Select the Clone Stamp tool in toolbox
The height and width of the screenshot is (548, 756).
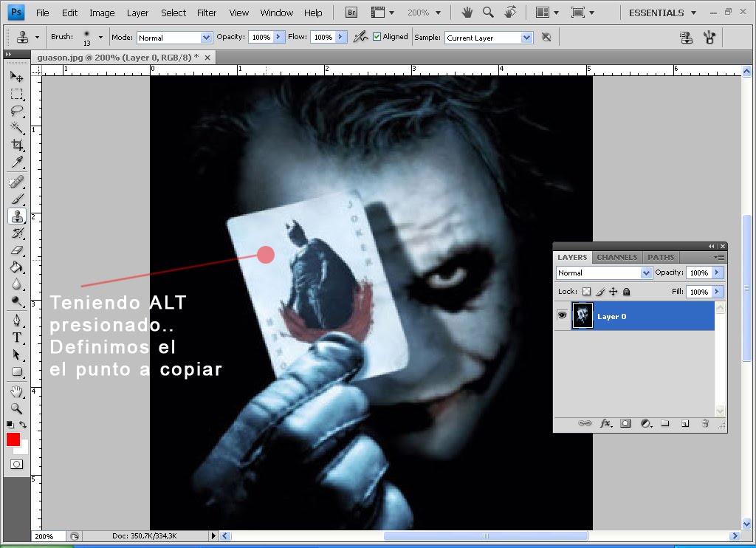17,216
